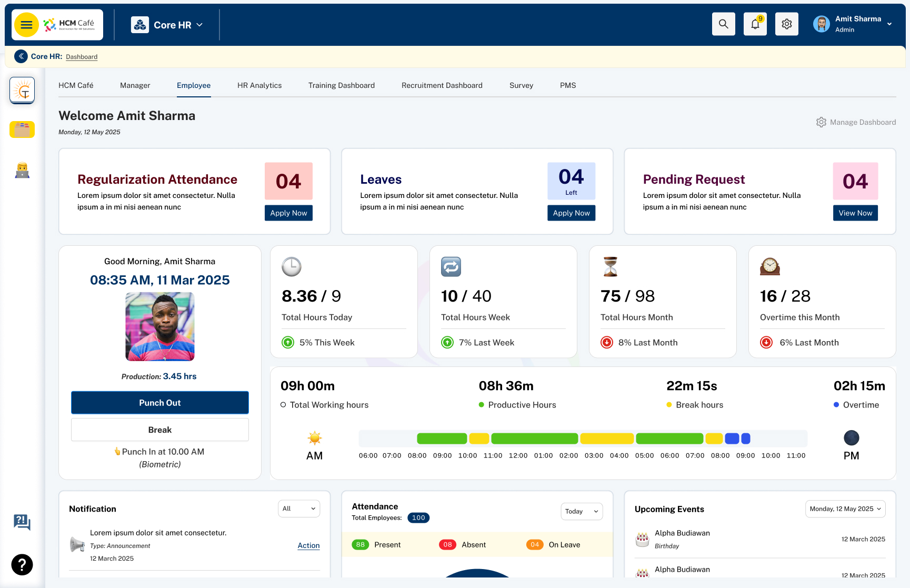
Task: Open the notifications bell
Action: (755, 24)
